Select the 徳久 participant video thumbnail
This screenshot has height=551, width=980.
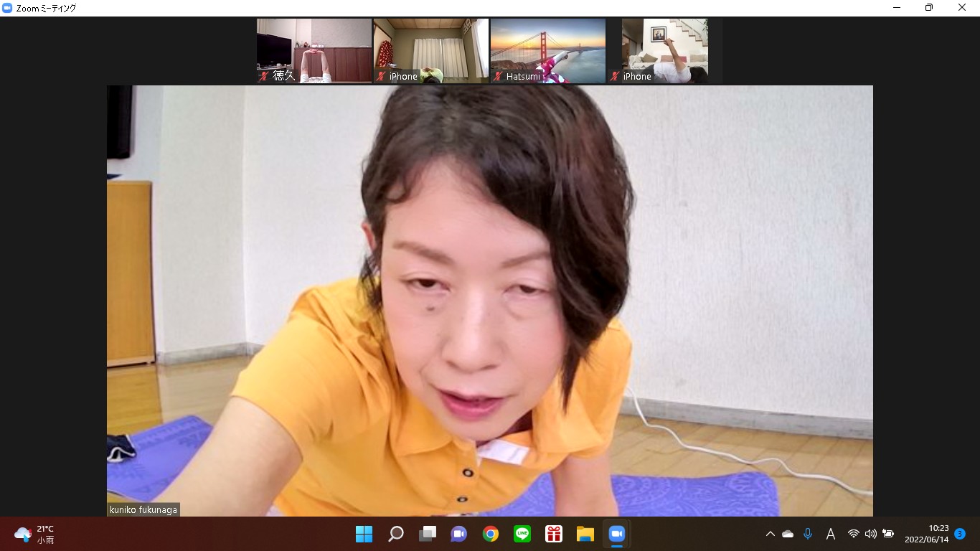tap(314, 51)
